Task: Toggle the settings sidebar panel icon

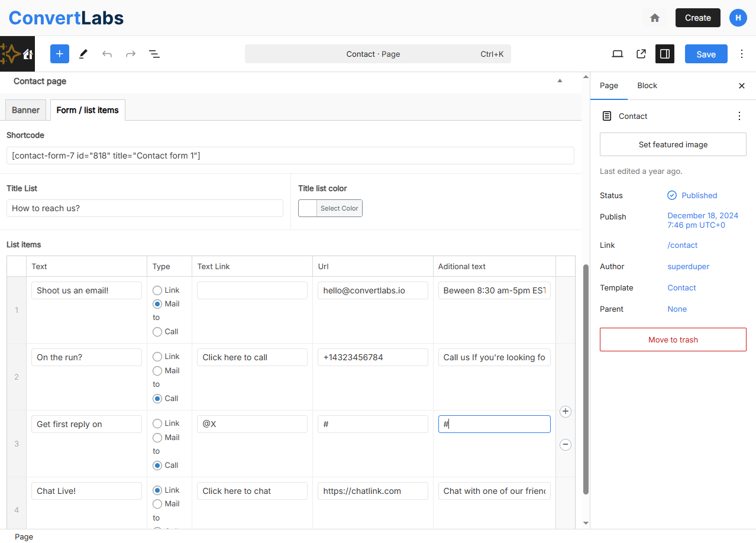Action: coord(665,54)
